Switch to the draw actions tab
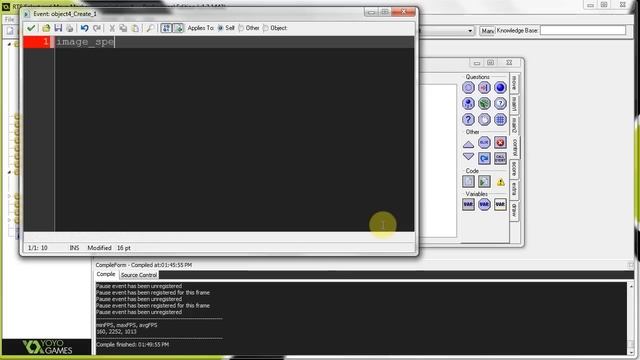This screenshot has width=640, height=360. [514, 210]
